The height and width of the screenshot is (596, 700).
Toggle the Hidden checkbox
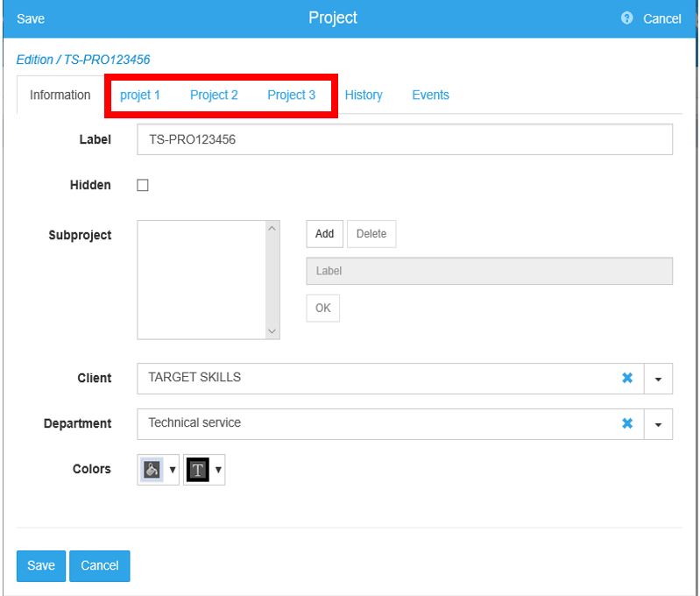143,185
